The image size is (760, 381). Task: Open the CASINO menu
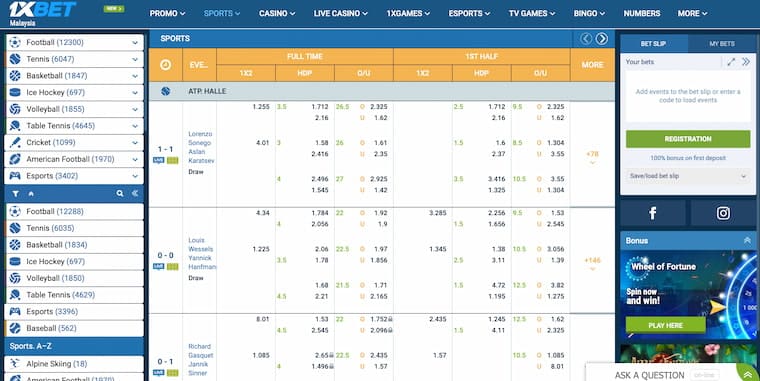pyautogui.click(x=277, y=14)
